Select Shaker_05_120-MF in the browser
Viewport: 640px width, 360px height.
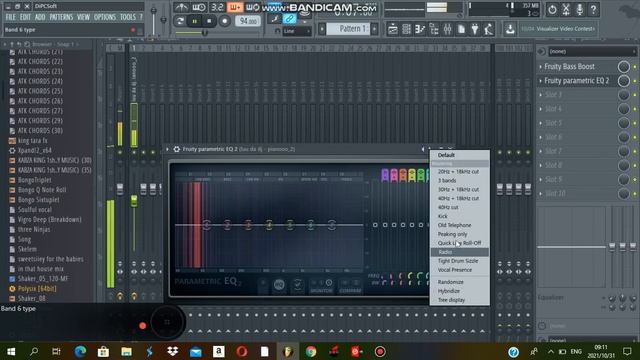click(43, 279)
